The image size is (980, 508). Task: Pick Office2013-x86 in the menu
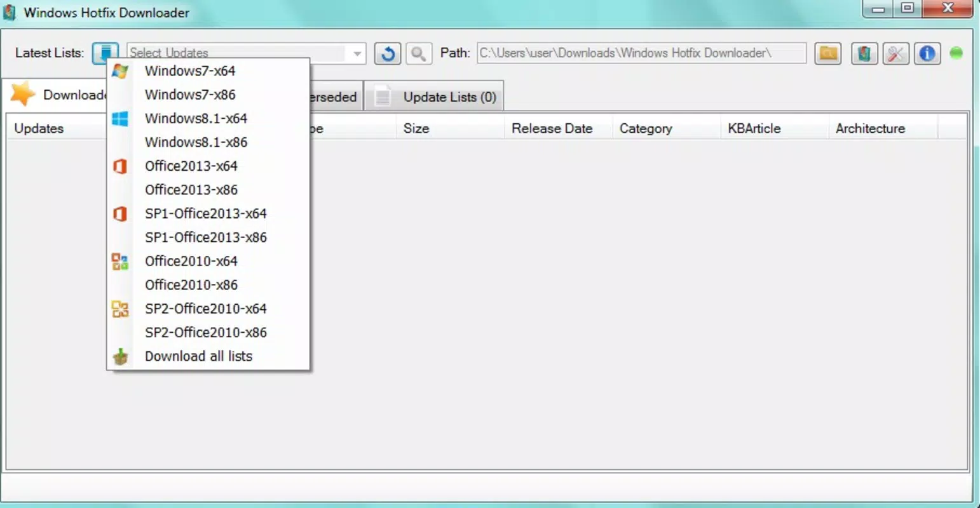click(x=208, y=190)
